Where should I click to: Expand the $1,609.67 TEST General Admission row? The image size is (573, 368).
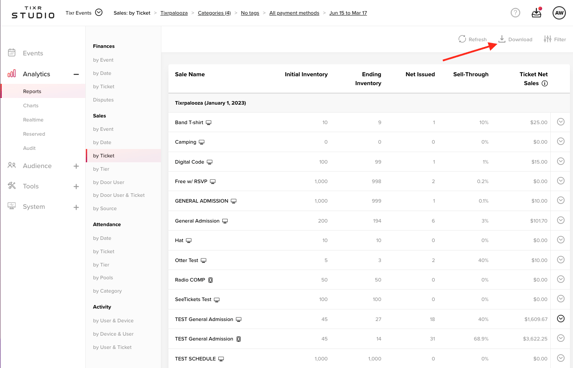pos(561,319)
